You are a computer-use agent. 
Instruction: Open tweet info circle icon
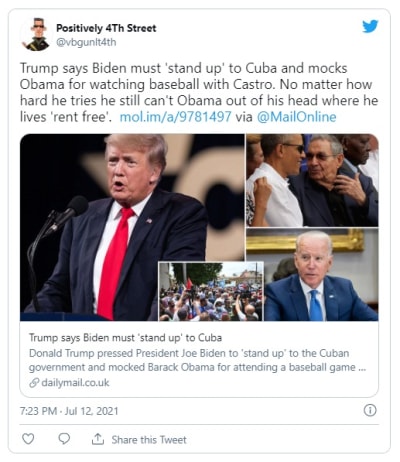pyautogui.click(x=370, y=410)
